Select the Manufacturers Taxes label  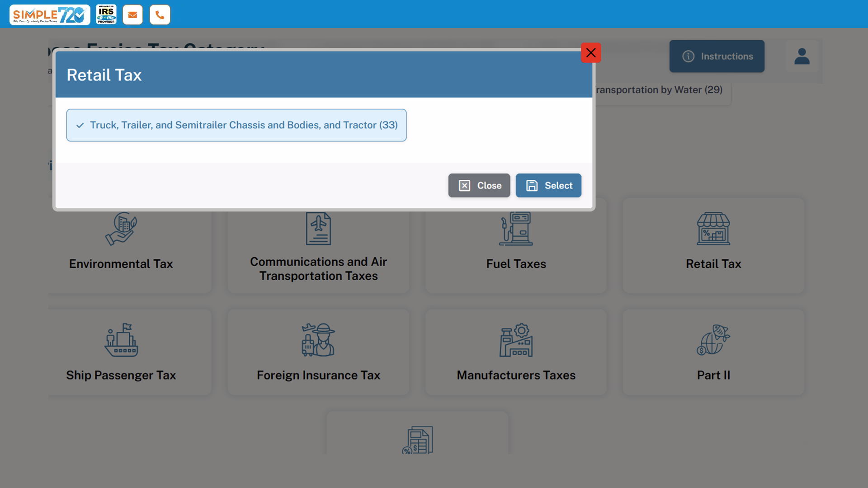click(x=516, y=375)
